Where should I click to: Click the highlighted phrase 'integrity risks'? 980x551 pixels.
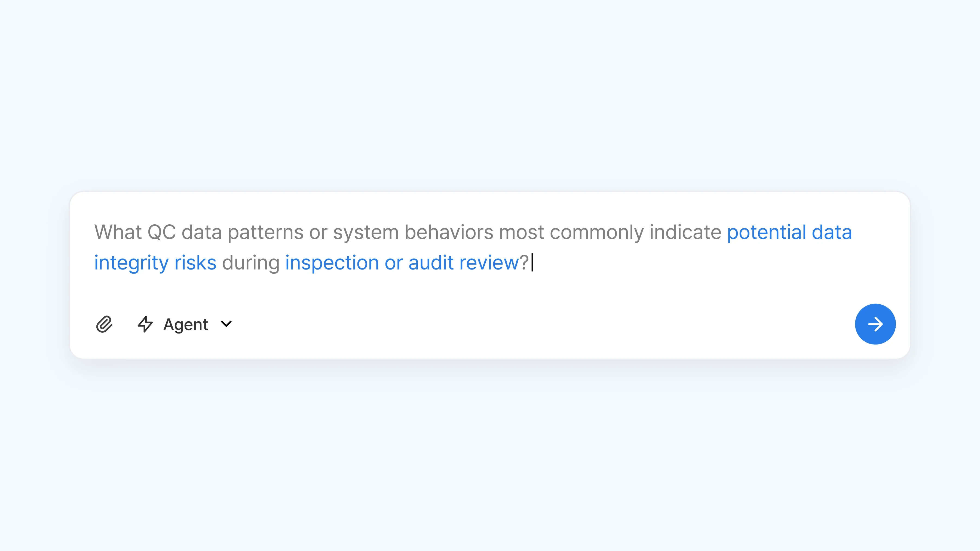coord(155,262)
